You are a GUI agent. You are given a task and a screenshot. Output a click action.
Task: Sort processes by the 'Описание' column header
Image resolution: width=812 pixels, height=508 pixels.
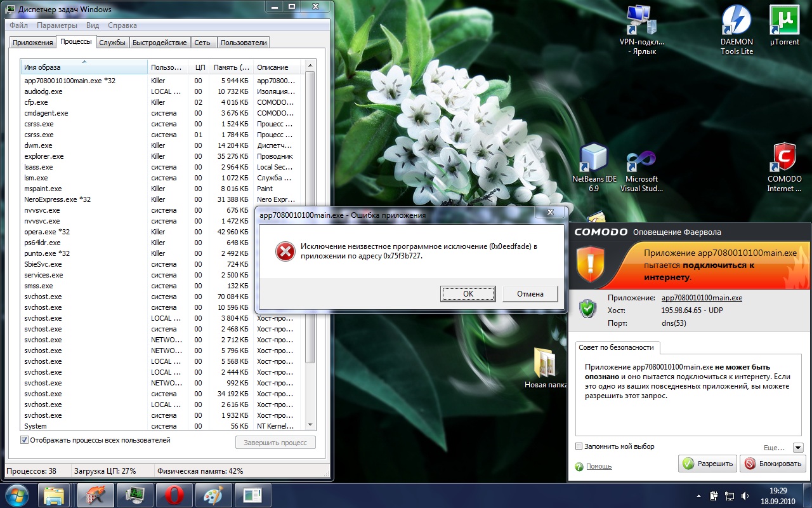point(278,67)
